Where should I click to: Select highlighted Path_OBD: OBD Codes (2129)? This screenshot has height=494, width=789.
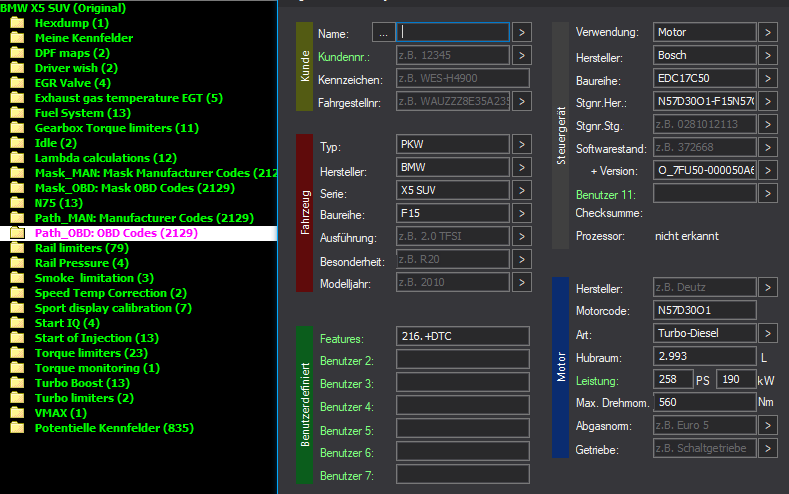(116, 233)
